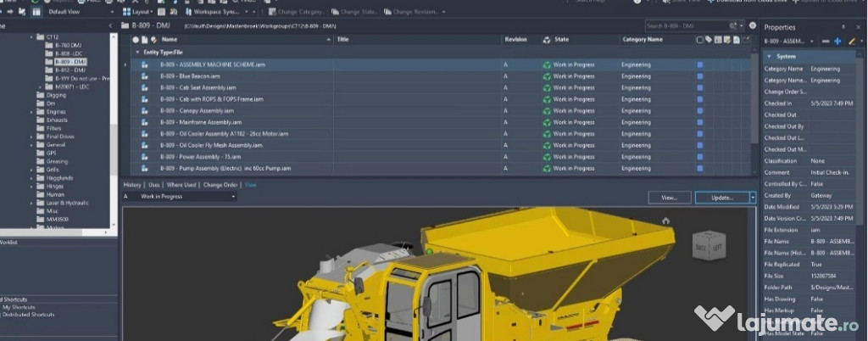Click the state icon of Mainframe Assembly row
Image resolution: width=868 pixels, height=341 pixels.
(547, 122)
